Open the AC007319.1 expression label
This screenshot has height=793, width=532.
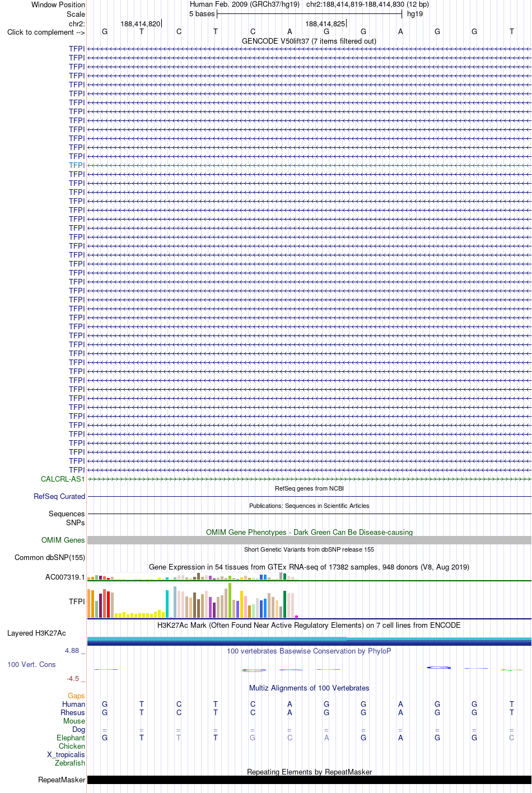click(x=65, y=577)
